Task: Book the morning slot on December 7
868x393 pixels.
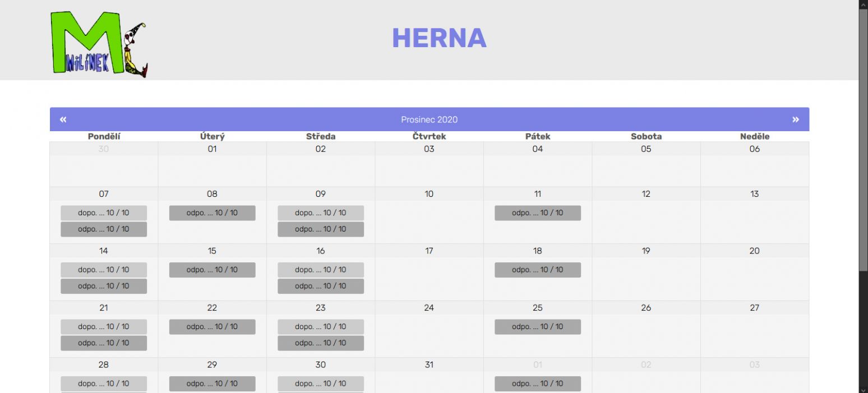Action: coord(103,212)
